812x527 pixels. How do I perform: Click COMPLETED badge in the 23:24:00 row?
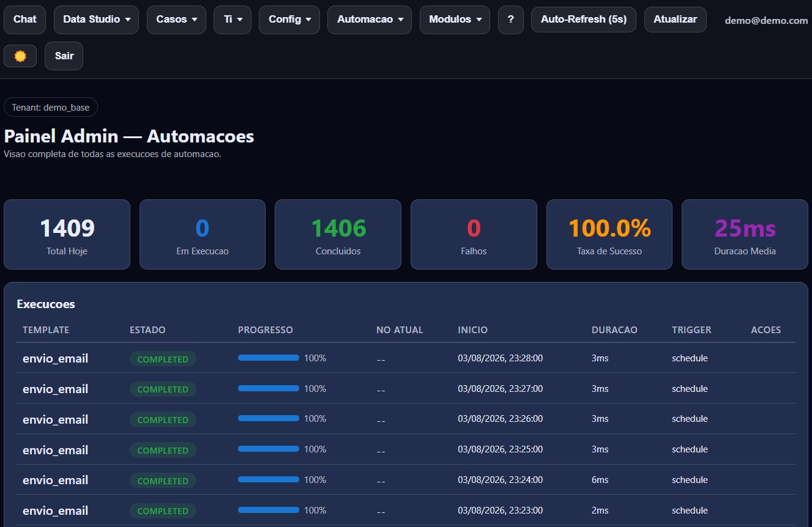163,481
